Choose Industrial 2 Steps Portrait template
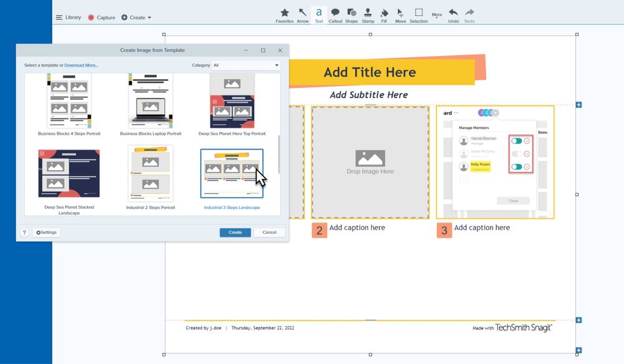This screenshot has height=364, width=624. 150,178
